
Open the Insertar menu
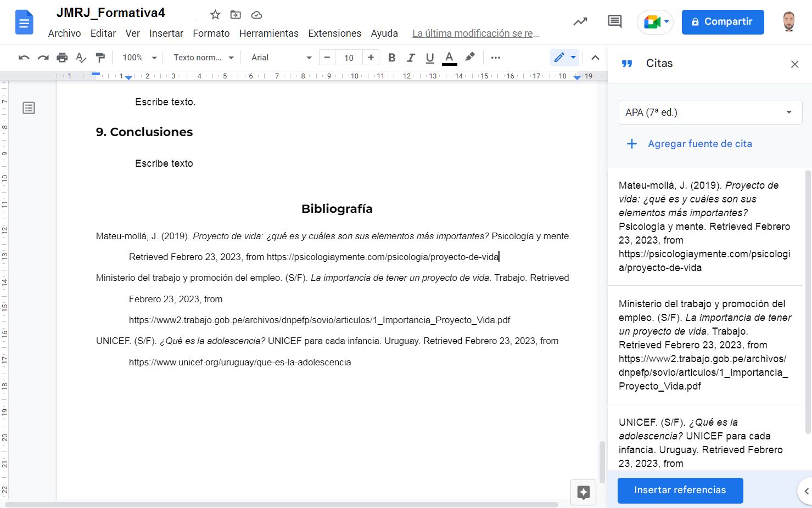(166, 33)
